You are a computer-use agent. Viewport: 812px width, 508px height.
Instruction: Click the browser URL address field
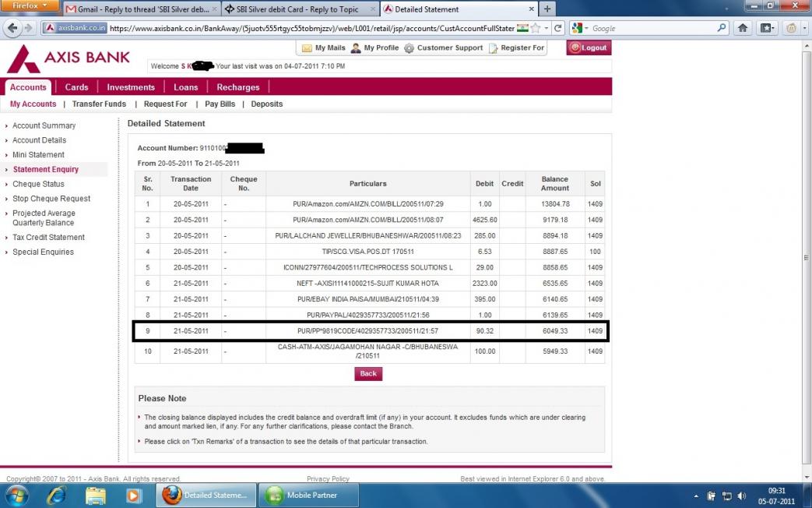(x=311, y=28)
